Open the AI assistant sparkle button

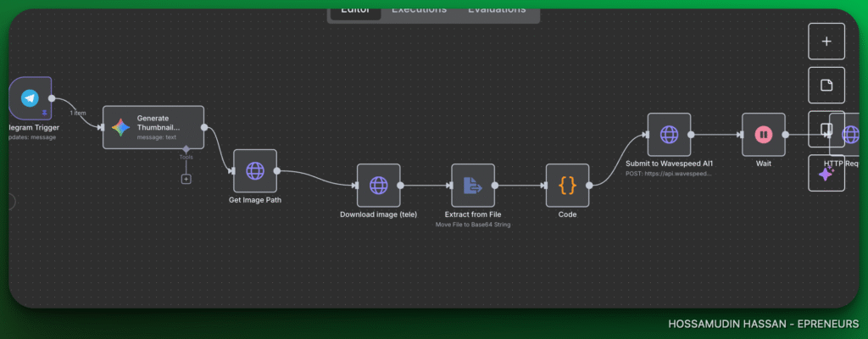[x=826, y=173]
